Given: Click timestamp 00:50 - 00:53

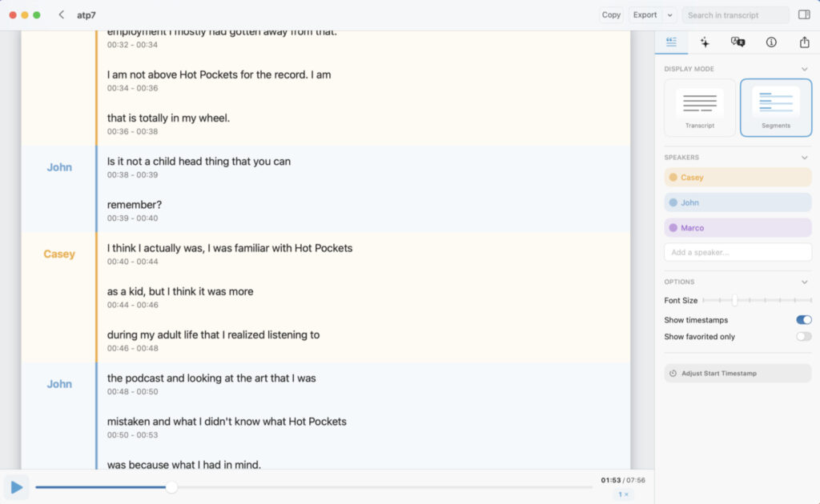Looking at the screenshot, I should (x=132, y=435).
